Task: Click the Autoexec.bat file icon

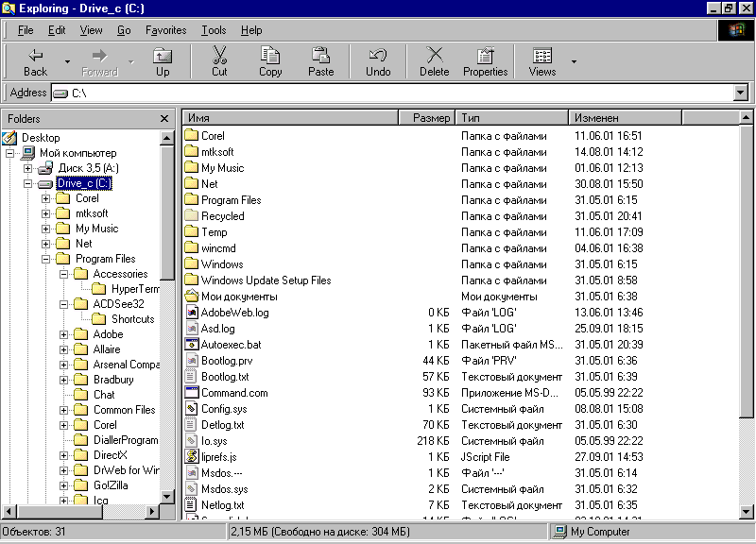Action: (192, 344)
